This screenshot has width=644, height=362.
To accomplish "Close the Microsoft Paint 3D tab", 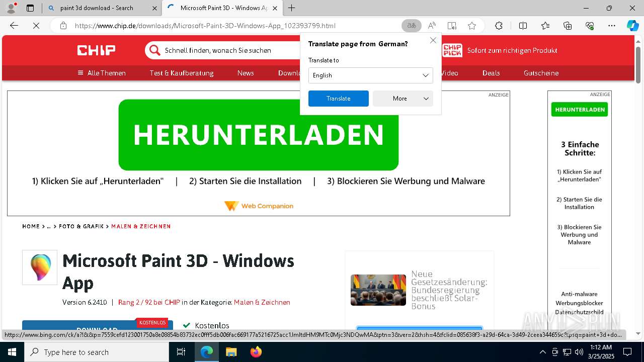I will point(275,8).
